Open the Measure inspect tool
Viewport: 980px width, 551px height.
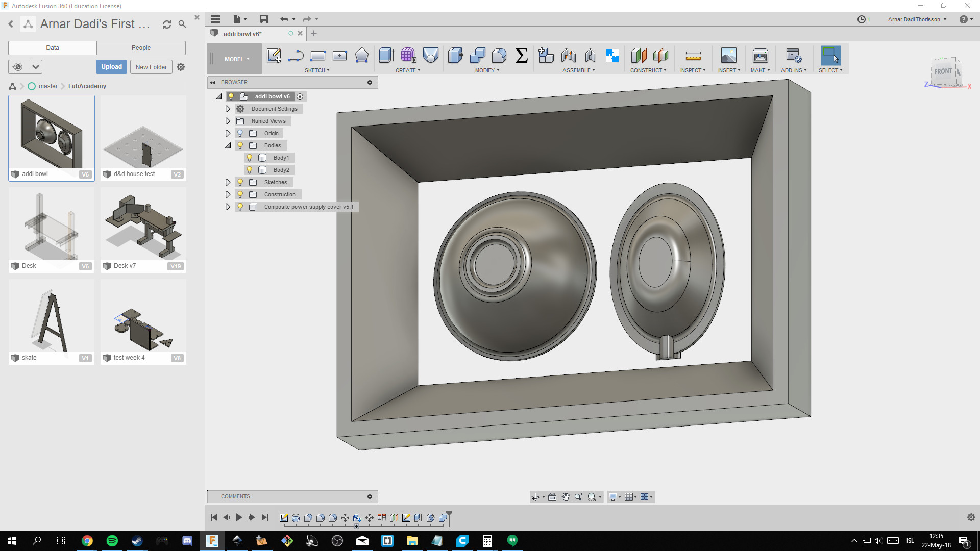[x=693, y=56]
